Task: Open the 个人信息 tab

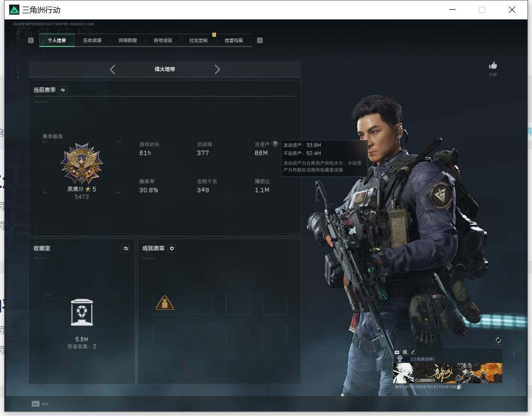Action: pos(57,40)
